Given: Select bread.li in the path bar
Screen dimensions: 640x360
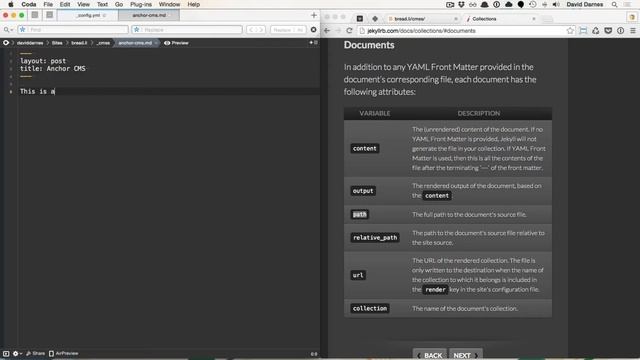Looking at the screenshot, I should pos(79,43).
